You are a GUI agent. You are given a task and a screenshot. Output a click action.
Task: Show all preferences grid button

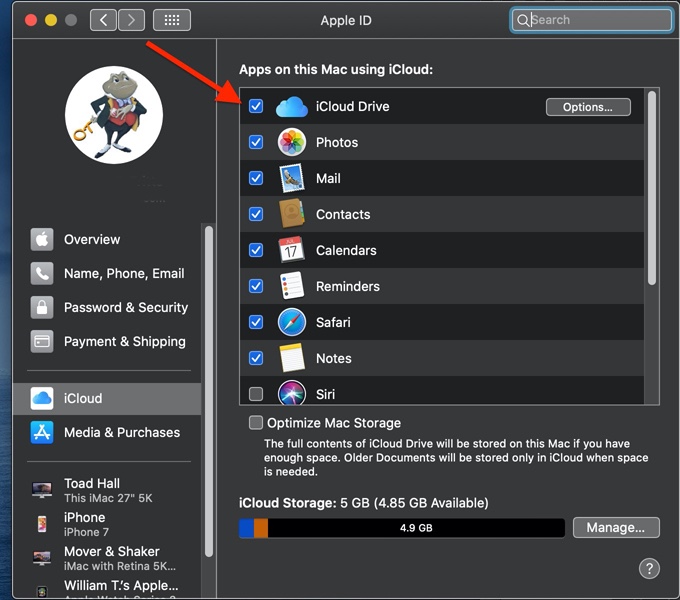point(172,20)
